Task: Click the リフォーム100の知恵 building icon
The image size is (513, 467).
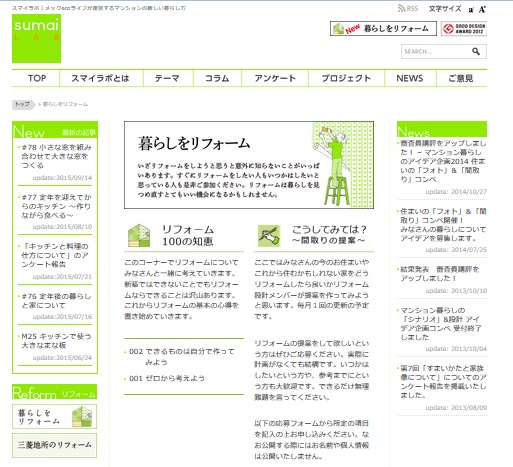Action: pyautogui.click(x=139, y=236)
